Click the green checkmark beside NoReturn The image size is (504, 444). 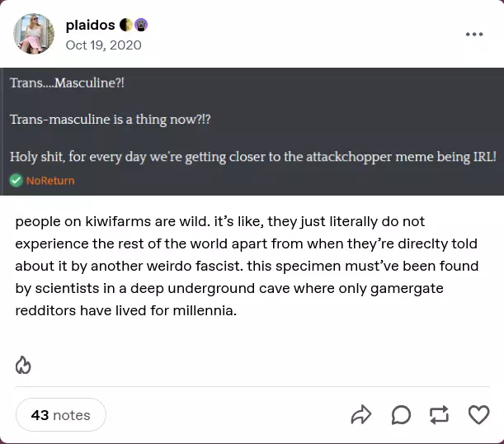click(x=16, y=180)
